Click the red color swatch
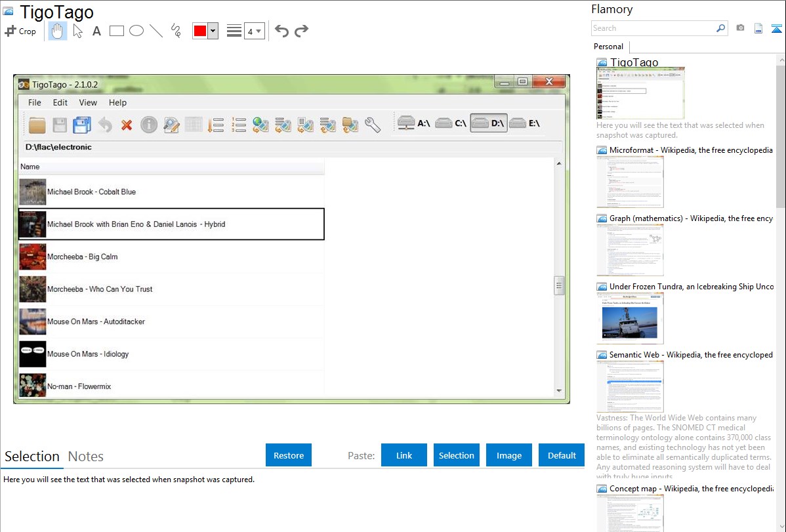The image size is (786, 532). coord(200,31)
